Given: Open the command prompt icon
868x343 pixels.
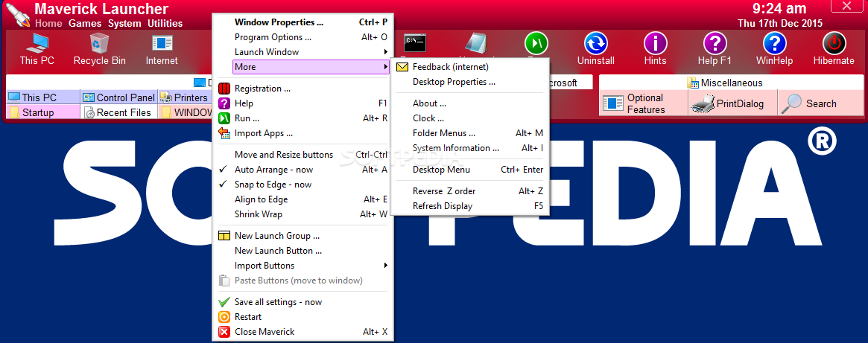Looking at the screenshot, I should [414, 42].
